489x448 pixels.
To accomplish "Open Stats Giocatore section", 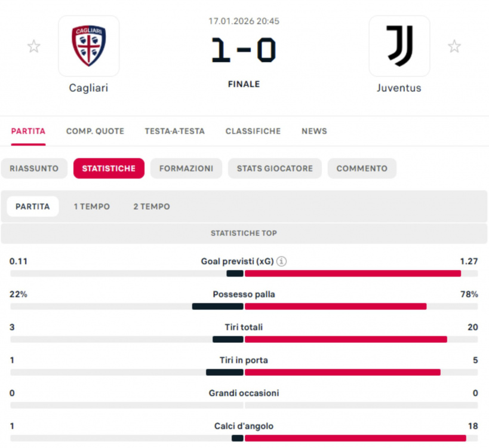I will click(275, 168).
